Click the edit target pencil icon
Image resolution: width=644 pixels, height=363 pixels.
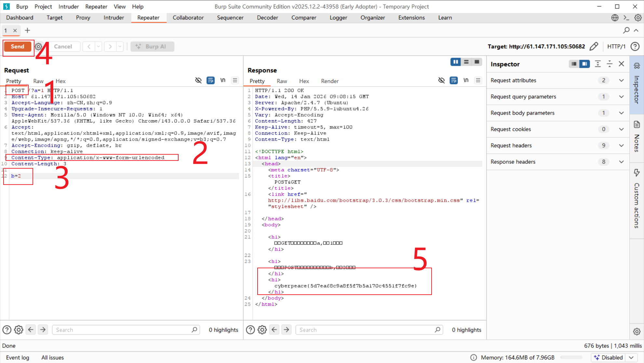[x=594, y=46]
